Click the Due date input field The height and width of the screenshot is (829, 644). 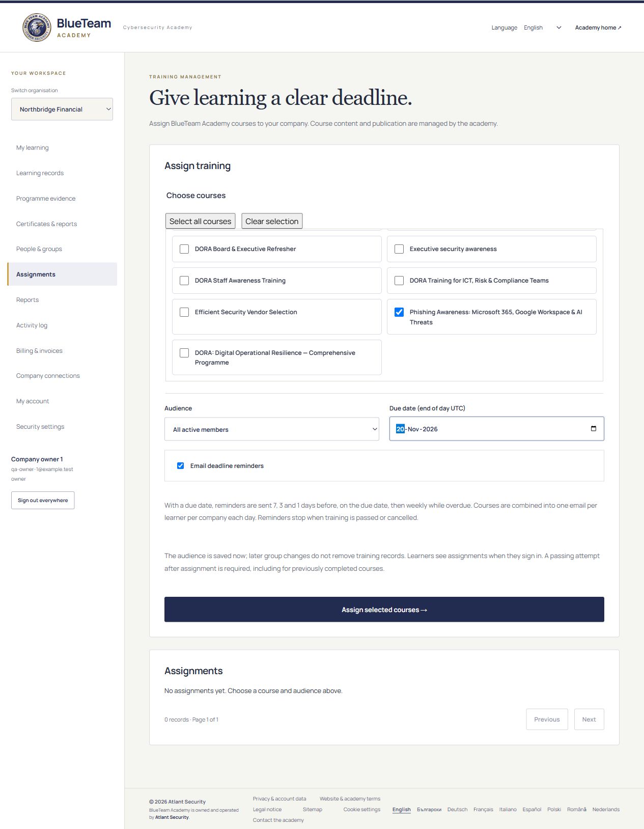[496, 429]
